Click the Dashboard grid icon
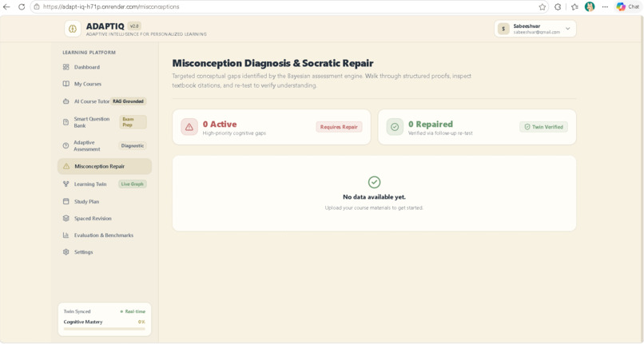This screenshot has width=644, height=344. 66,67
